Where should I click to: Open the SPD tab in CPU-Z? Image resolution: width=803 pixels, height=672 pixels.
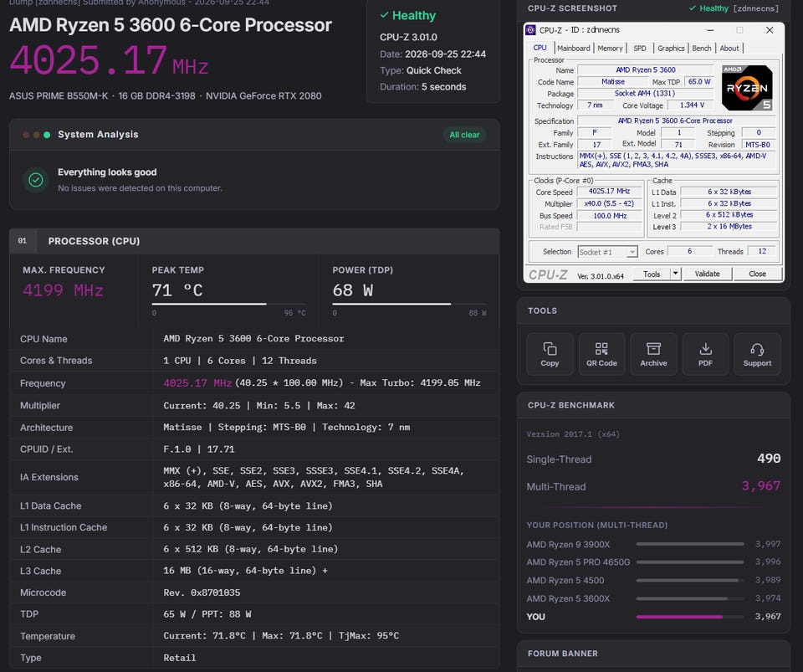640,49
